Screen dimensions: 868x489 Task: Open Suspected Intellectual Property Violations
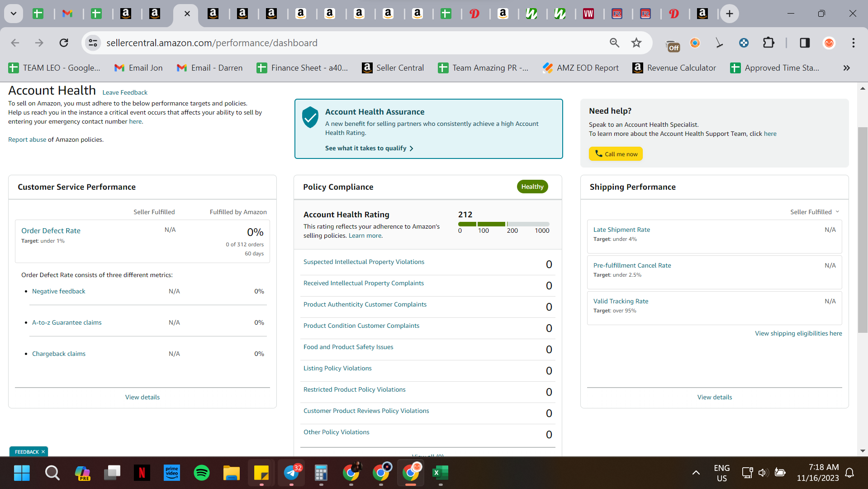pyautogui.click(x=364, y=262)
